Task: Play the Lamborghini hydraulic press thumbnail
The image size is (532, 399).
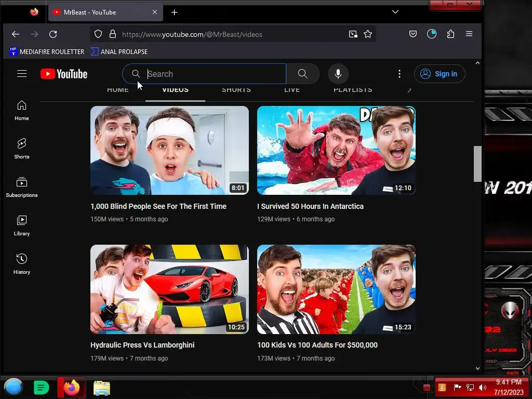Action: coord(169,289)
